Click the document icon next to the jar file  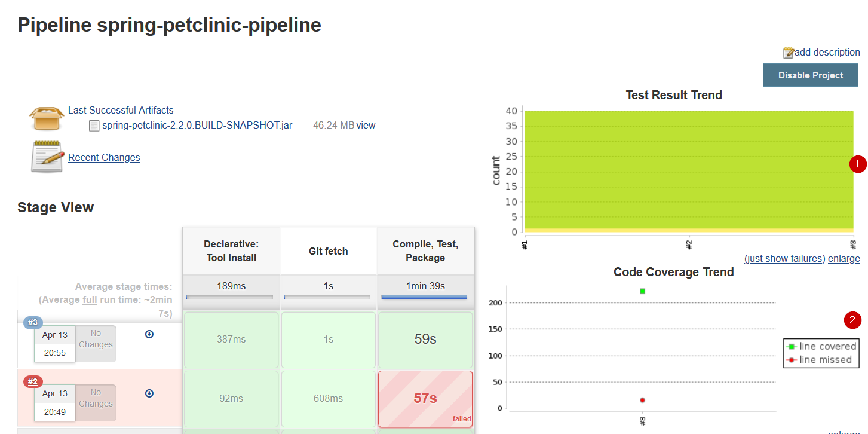click(x=93, y=125)
